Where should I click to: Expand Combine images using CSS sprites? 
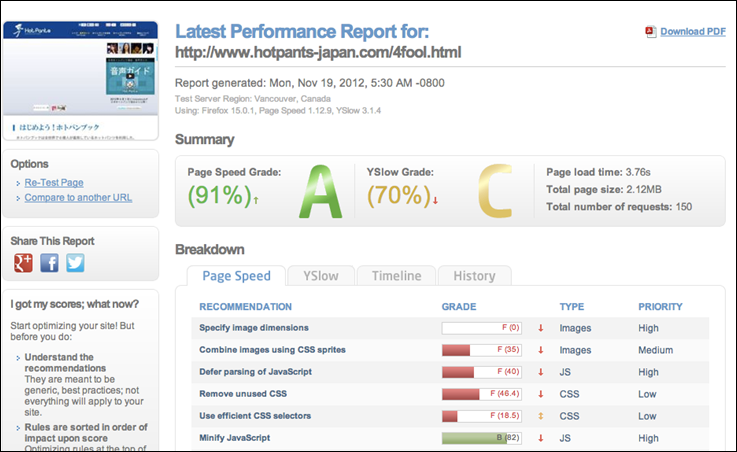[272, 350]
